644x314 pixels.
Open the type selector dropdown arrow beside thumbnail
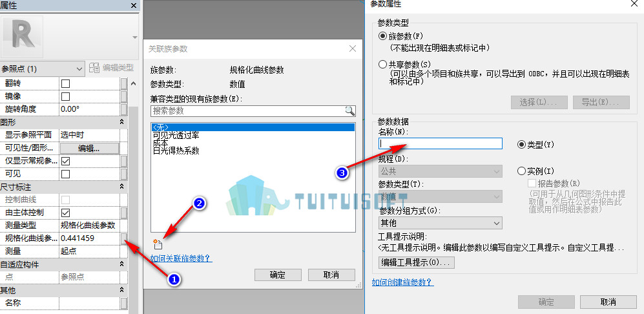134,37
